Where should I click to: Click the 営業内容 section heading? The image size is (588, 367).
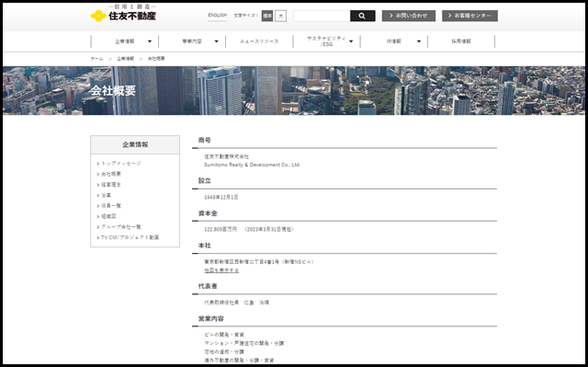pyautogui.click(x=211, y=318)
